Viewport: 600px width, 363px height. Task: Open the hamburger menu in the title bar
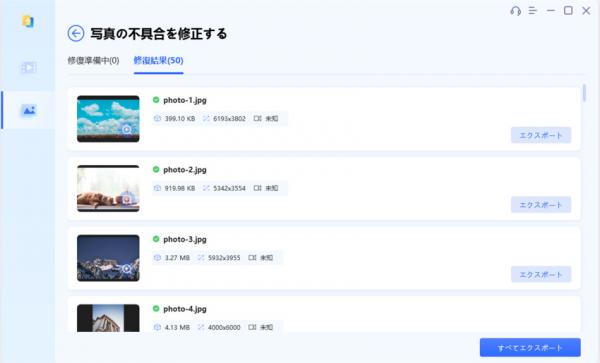[533, 11]
